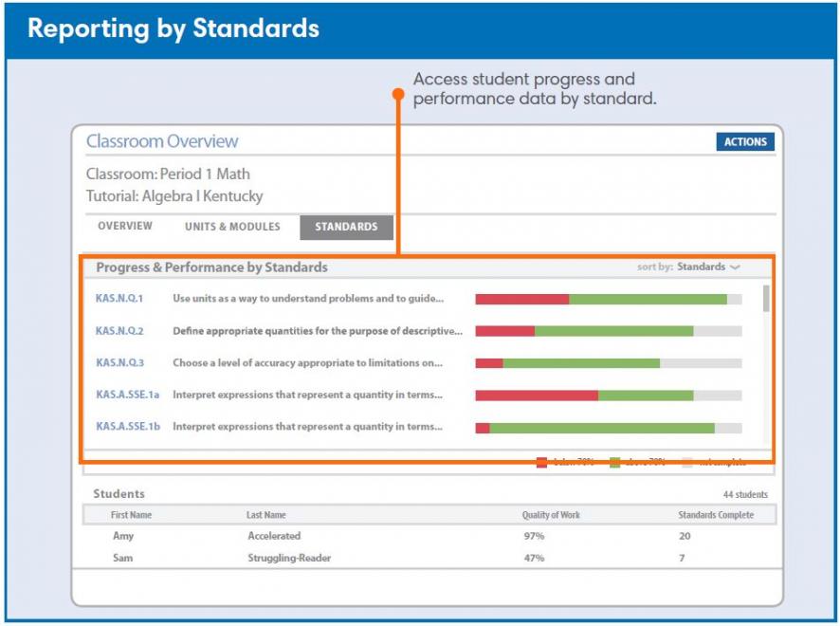Click the red legend color swatch
This screenshot has width=840, height=626.
tap(541, 463)
